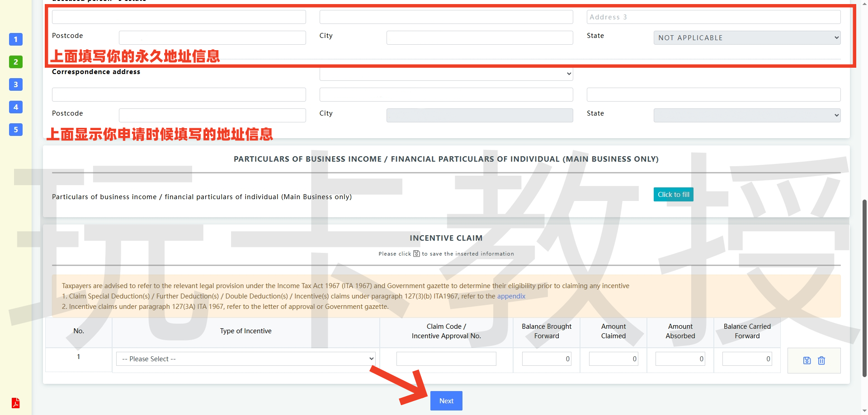
Task: Click the 'Click to fill' button
Action: click(x=673, y=195)
